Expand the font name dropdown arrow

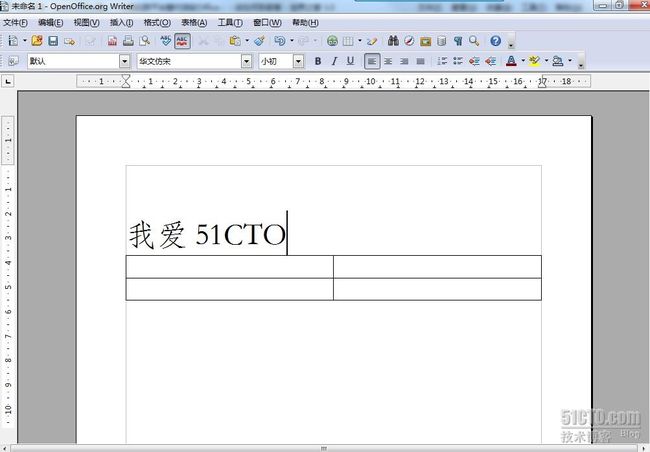click(247, 61)
